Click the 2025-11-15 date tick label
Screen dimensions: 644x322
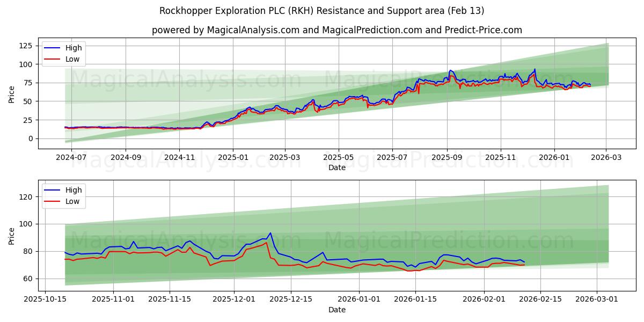(170, 299)
